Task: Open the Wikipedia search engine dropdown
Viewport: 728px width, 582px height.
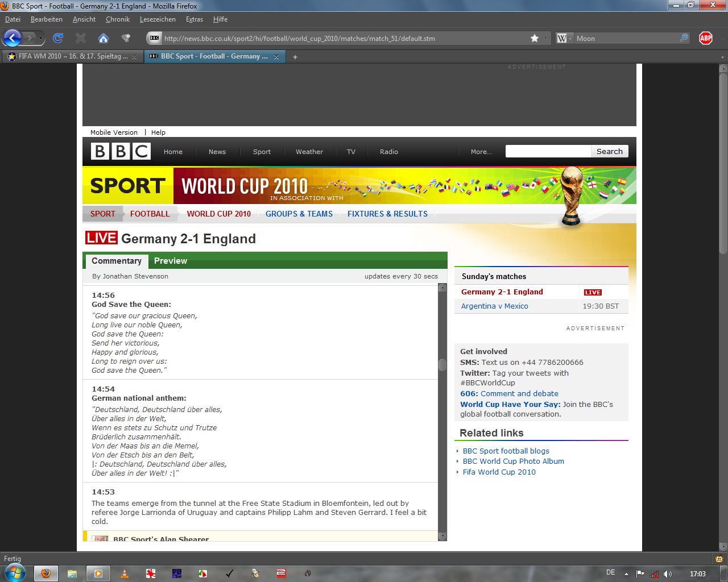Action: pyautogui.click(x=564, y=38)
